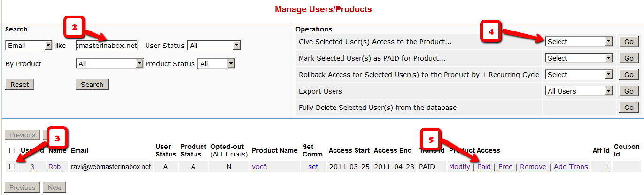Screen dimensions: 644x195
Task: Click the Modify product access link
Action: (459, 167)
